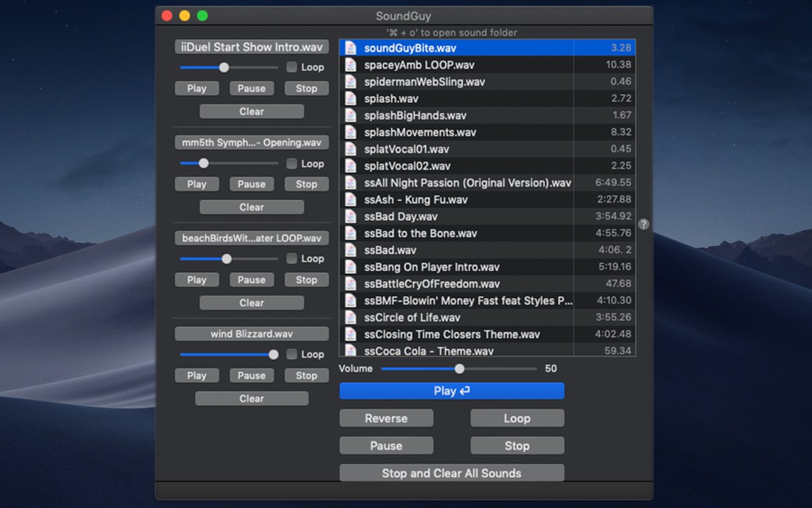Click the mm5th Symph...- Opening.wav slot button
The height and width of the screenshot is (508, 812).
click(x=252, y=143)
